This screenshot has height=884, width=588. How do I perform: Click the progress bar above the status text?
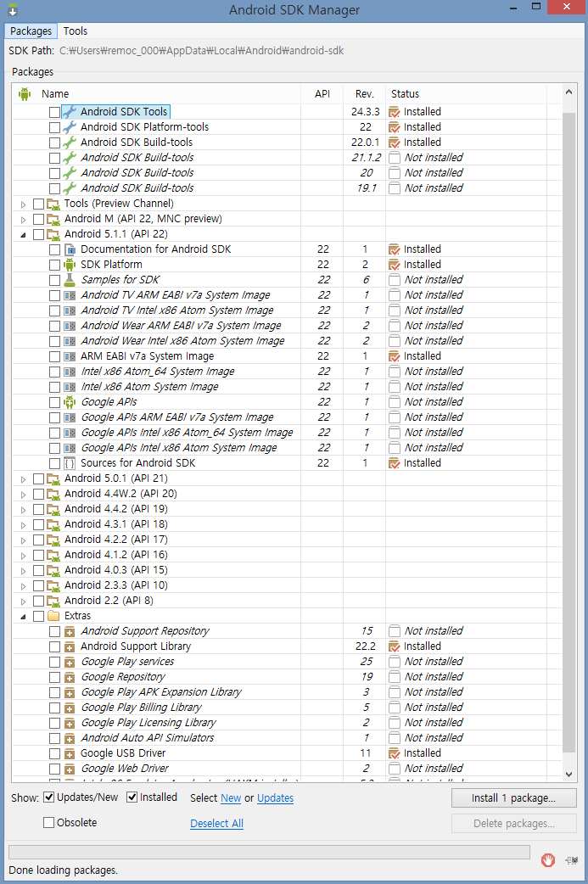click(269, 851)
